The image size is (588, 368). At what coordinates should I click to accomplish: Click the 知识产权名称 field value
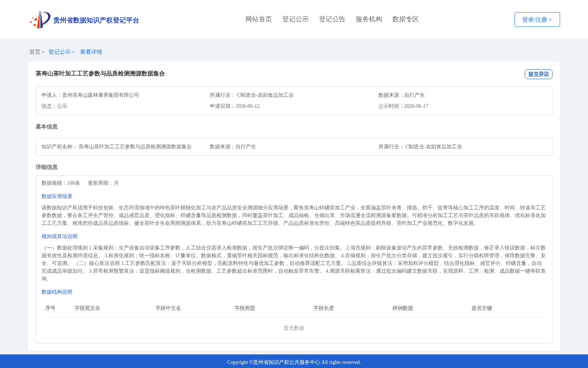tap(135, 146)
